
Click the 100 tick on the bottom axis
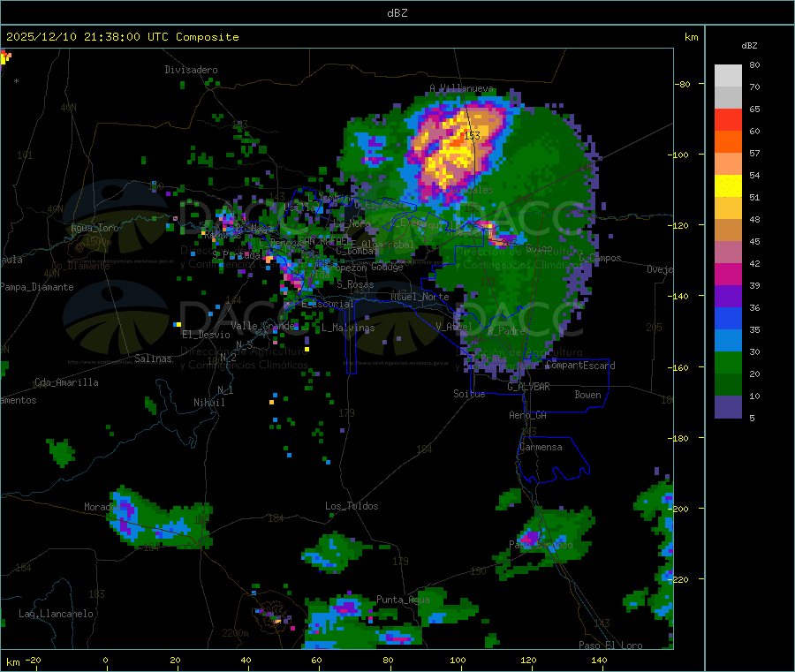[x=458, y=660]
